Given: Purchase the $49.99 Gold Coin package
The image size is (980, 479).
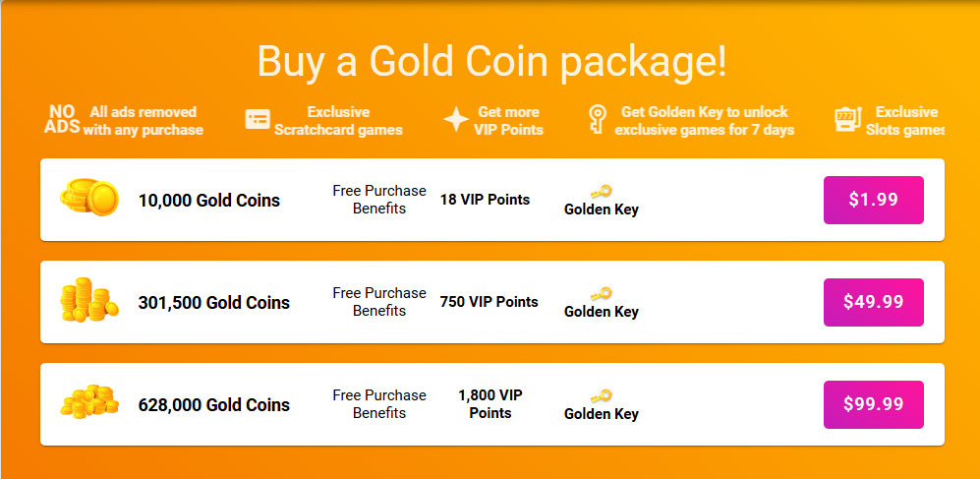Looking at the screenshot, I should pyautogui.click(x=873, y=302).
